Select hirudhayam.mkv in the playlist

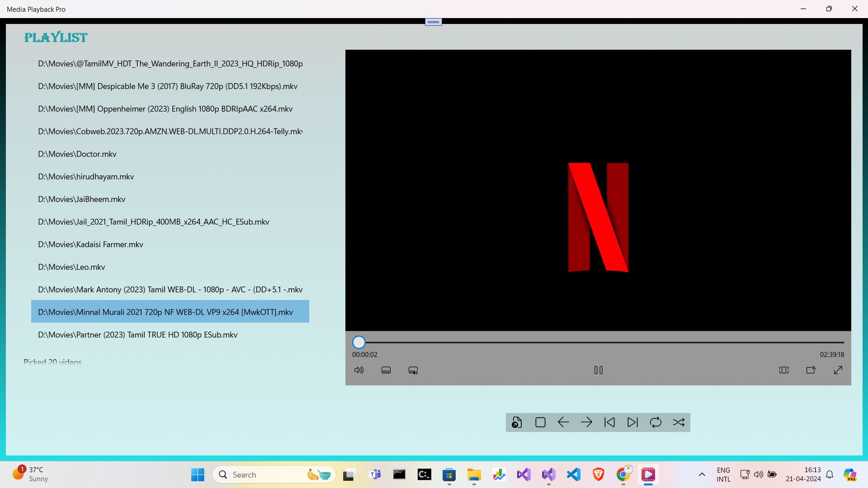170,177
